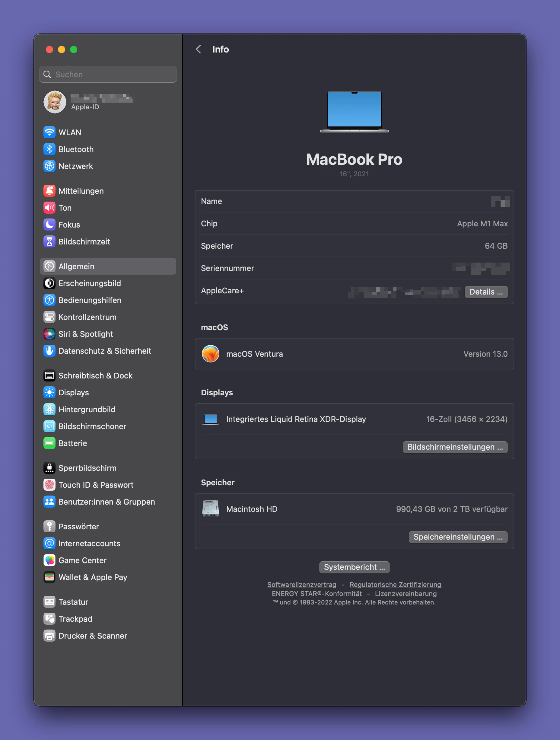Click Batterie icon
This screenshot has height=740, width=560.
[49, 443]
